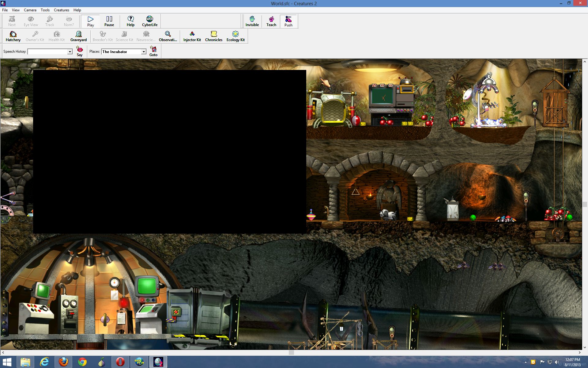588x368 pixels.
Task: Open the Ecology Kit
Action: pos(236,36)
